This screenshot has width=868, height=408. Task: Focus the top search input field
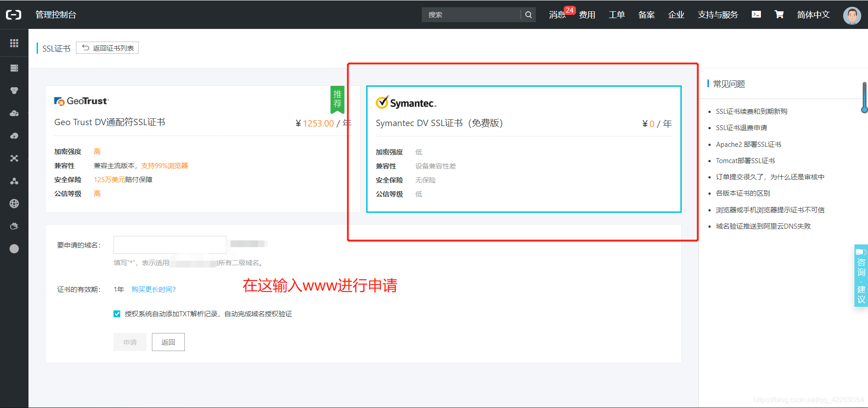[x=471, y=14]
